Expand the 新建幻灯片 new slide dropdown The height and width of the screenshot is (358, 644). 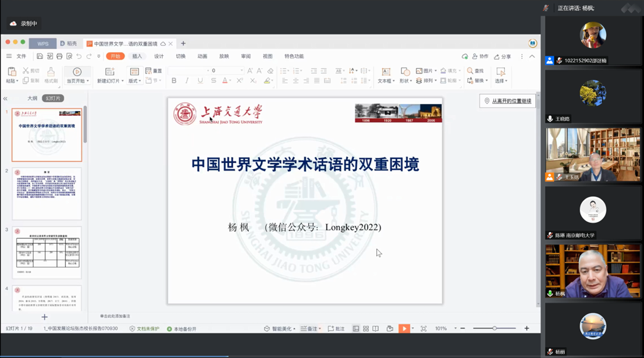tap(123, 81)
